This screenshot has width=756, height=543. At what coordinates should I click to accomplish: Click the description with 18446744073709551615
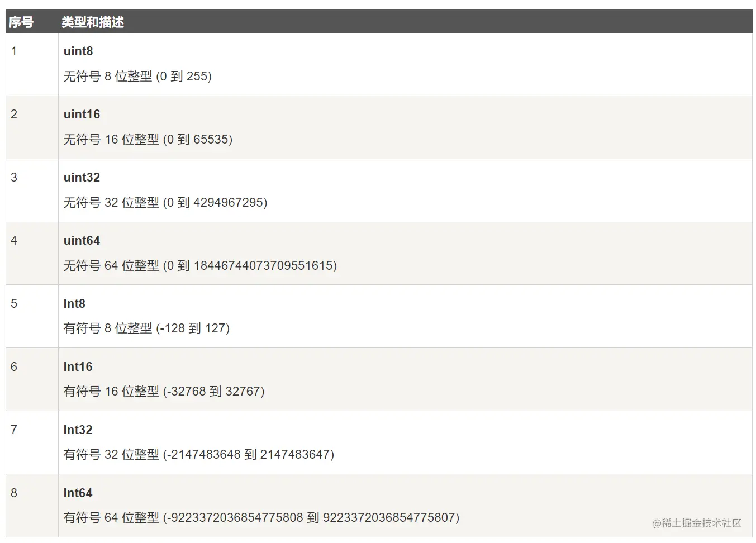pos(200,266)
